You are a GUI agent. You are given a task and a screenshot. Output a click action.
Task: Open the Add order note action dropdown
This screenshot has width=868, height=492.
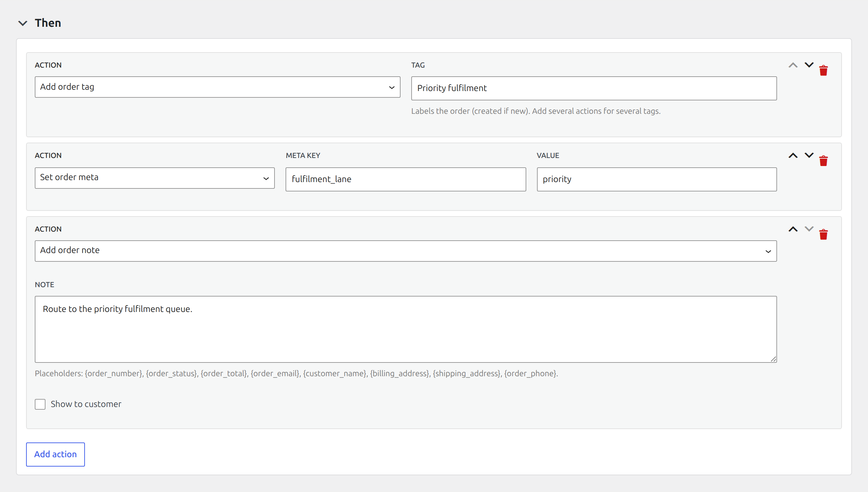(406, 251)
